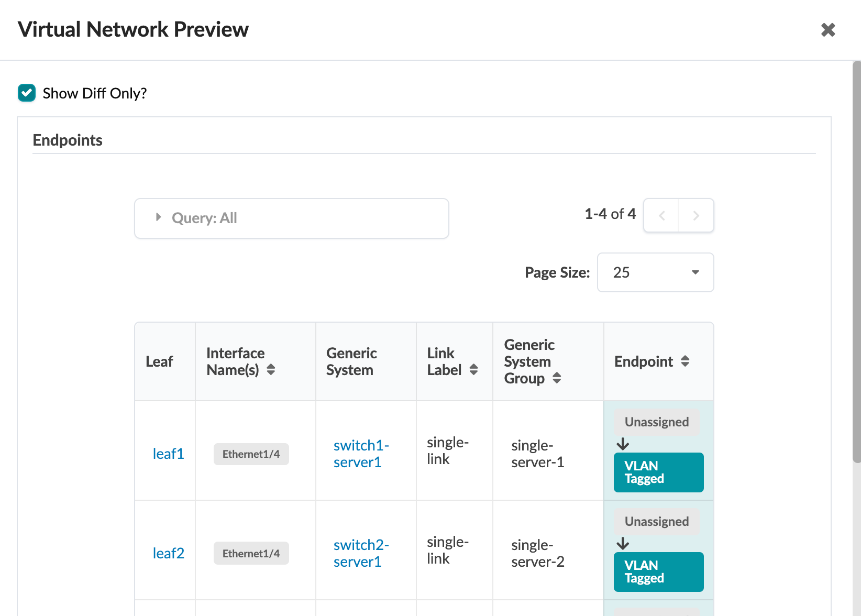
Task: Click the Ethernet1/4 tag in leaf1 row
Action: pos(251,454)
